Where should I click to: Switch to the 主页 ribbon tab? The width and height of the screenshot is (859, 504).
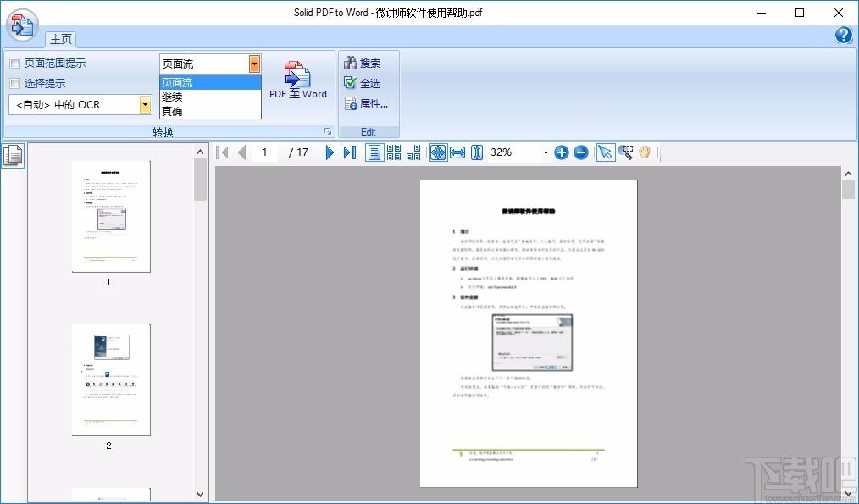point(61,39)
